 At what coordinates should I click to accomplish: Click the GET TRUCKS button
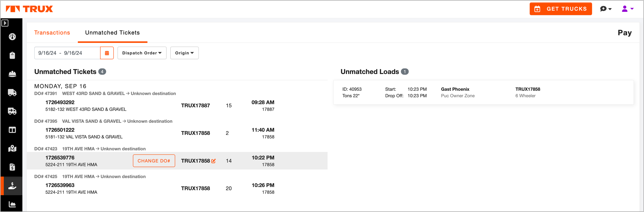[x=561, y=9]
